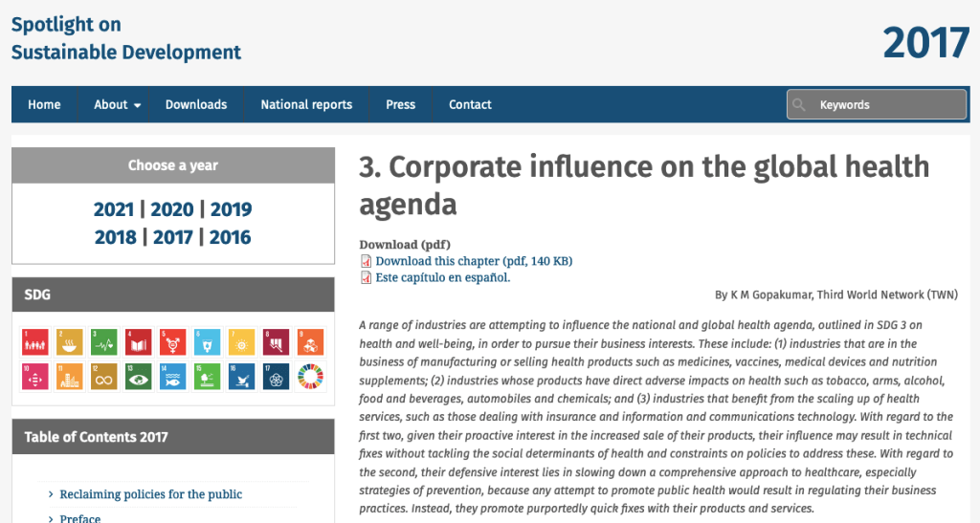The height and width of the screenshot is (523, 980).
Task: Select the SDG 7 sun energy icon
Action: 242,340
